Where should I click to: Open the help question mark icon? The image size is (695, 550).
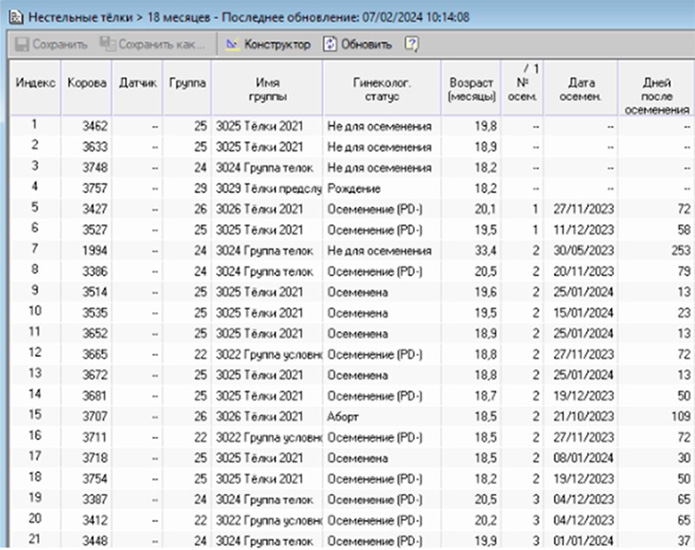[x=411, y=44]
